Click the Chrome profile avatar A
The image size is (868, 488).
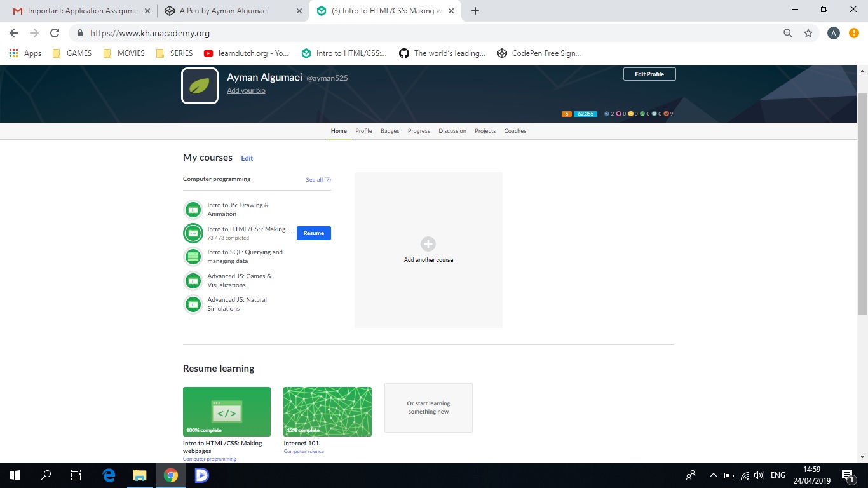[x=834, y=33]
